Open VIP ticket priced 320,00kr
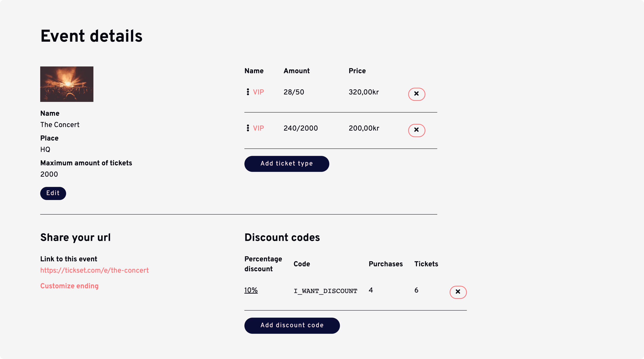This screenshot has width=644, height=359. (x=258, y=92)
